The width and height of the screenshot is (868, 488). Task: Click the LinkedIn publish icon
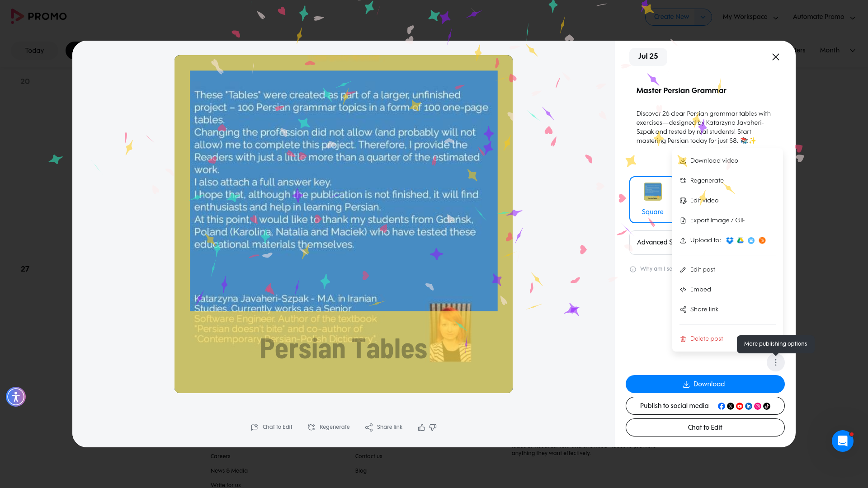coord(749,406)
